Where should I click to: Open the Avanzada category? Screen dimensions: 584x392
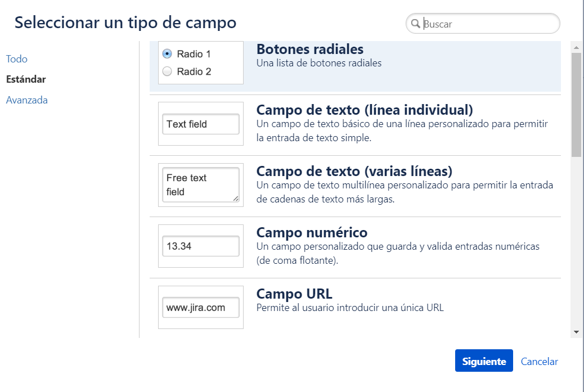coord(27,100)
